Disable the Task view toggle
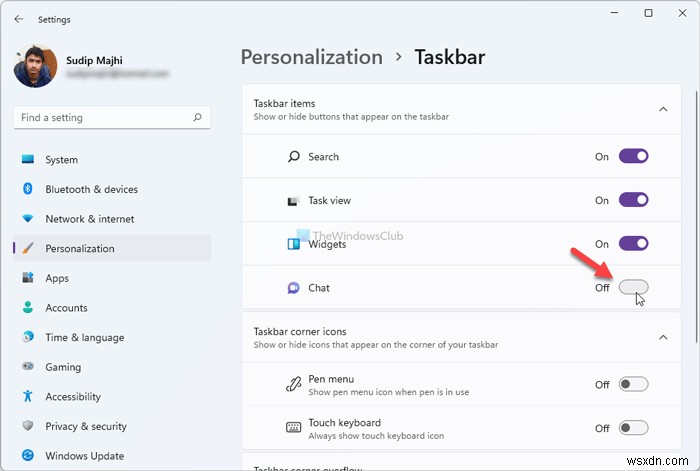 (x=633, y=200)
